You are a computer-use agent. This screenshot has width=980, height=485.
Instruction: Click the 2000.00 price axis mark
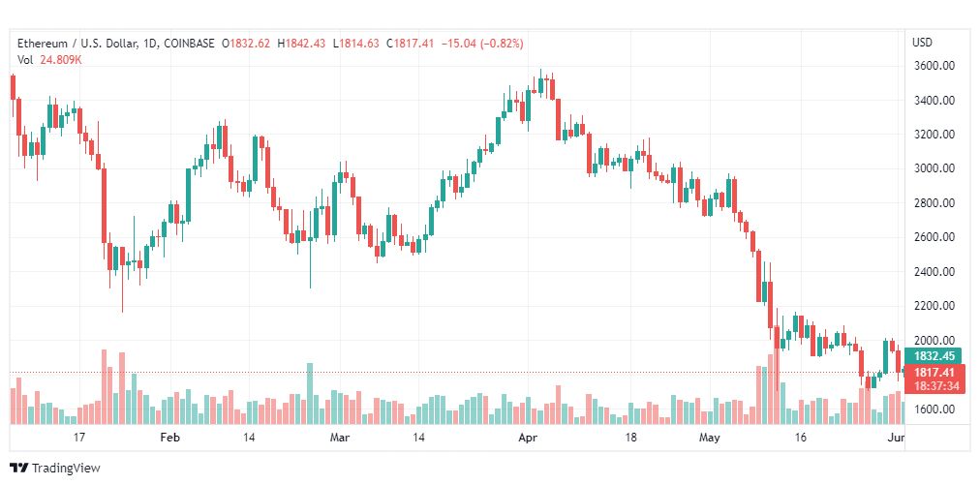(934, 340)
